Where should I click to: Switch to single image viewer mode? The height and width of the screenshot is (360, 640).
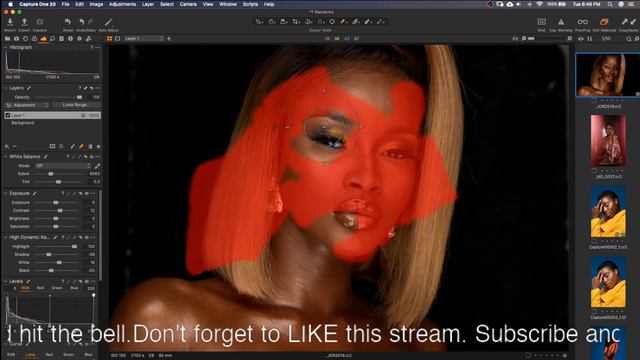point(118,39)
